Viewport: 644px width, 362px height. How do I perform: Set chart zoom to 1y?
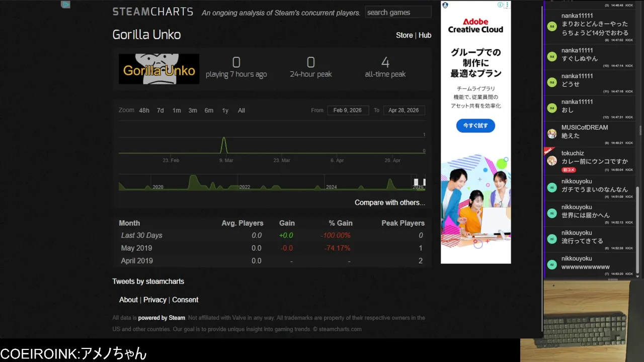coord(225,111)
